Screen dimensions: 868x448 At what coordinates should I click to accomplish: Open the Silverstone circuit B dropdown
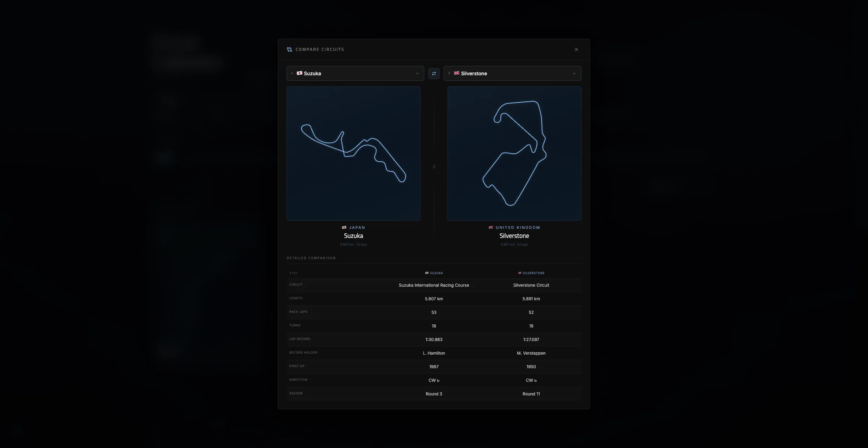click(512, 73)
